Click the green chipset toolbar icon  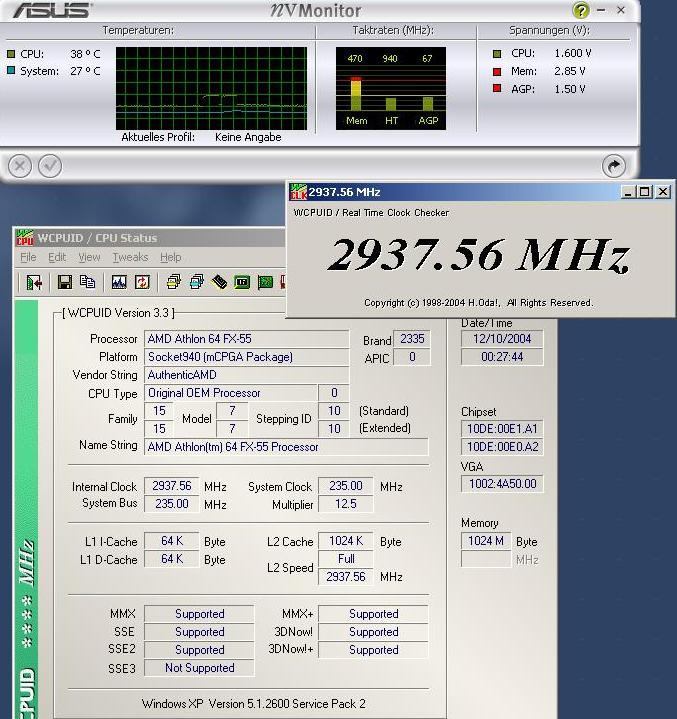(x=242, y=282)
